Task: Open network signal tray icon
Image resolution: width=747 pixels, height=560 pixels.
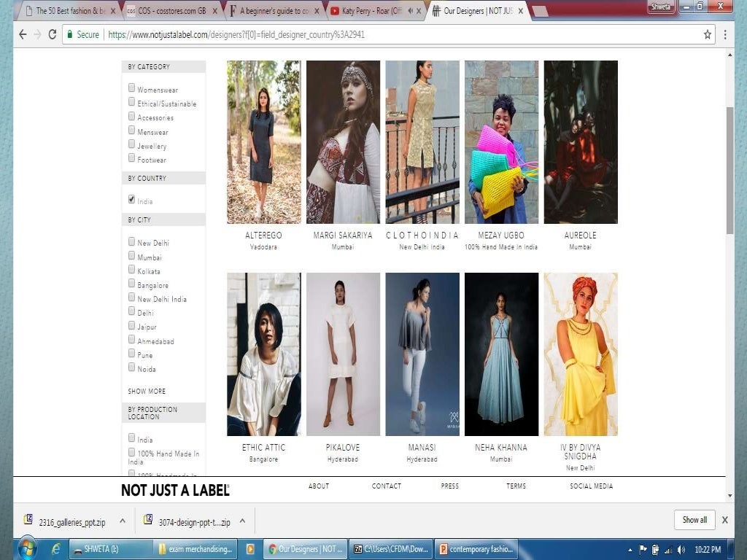Action: click(668, 550)
